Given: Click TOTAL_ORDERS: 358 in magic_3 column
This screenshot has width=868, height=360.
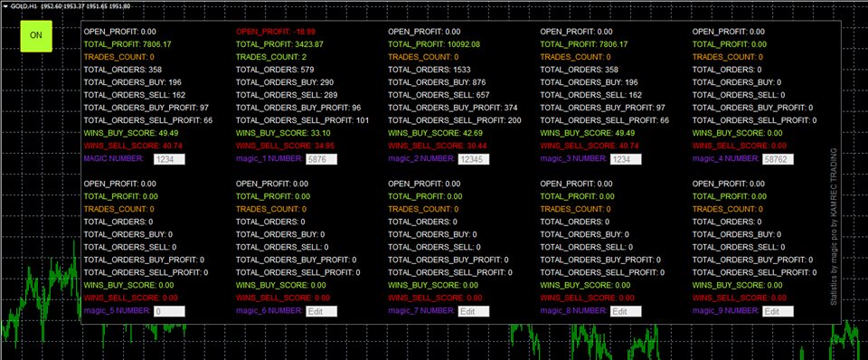Looking at the screenshot, I should pyautogui.click(x=580, y=70).
